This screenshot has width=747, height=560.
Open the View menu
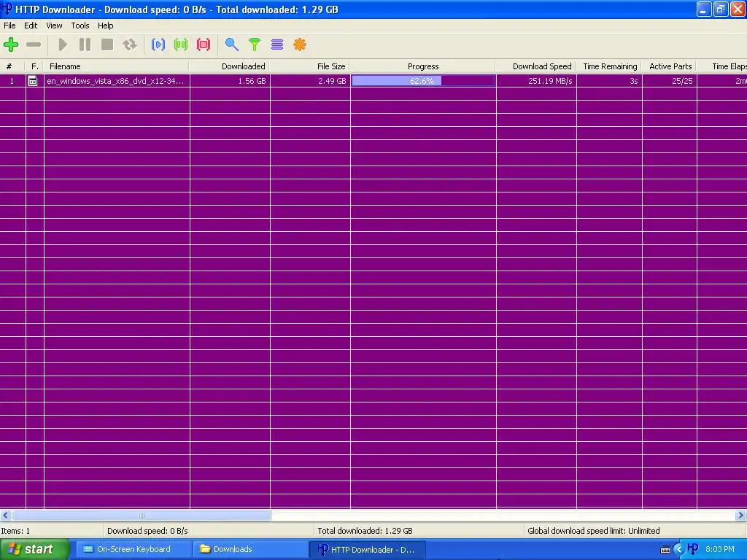pyautogui.click(x=54, y=26)
